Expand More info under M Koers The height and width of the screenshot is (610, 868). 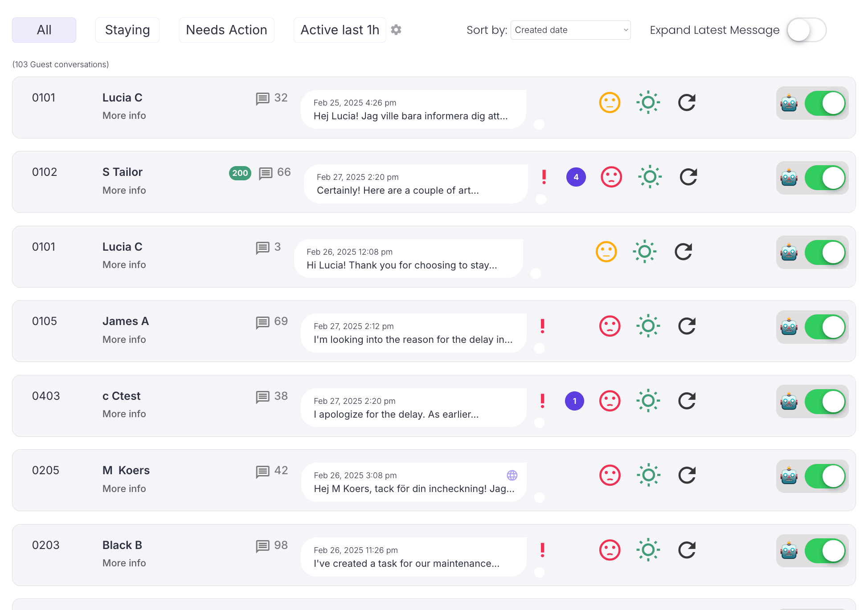click(124, 488)
